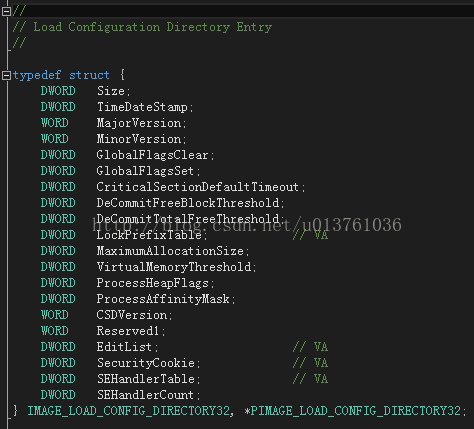Click the 'ProcessAffinityMask' field name
Viewport: 474px width, 429px height.
163,299
